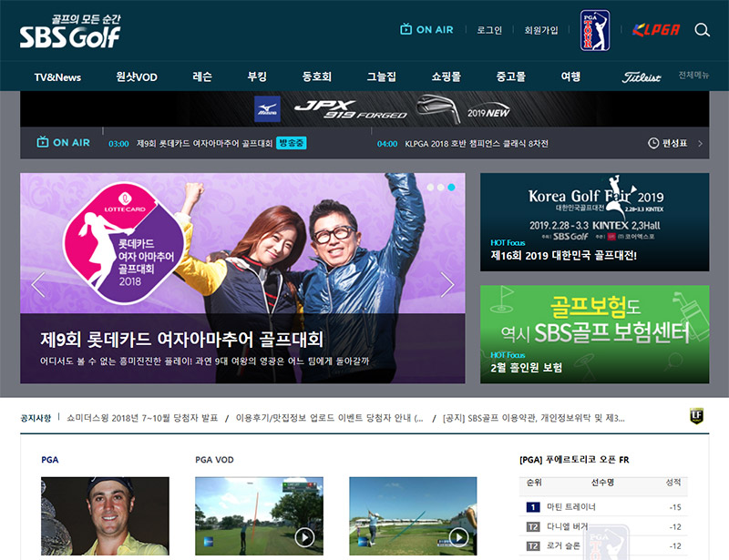Viewport: 729px width, 560px height.
Task: Click the 제9회 롯데카드 여자아마추어 골프대회 headline
Action: (181, 340)
